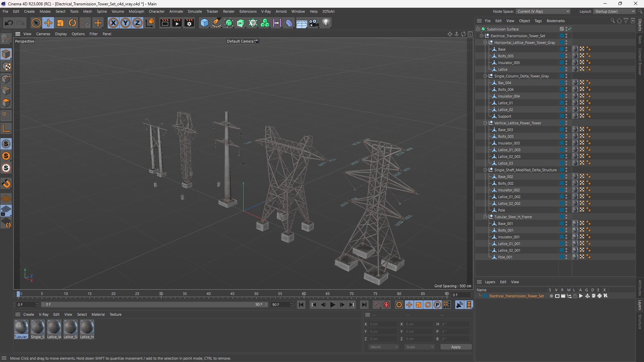Enable Texture mode checkered cube icon
The height and width of the screenshot is (362, 644).
click(x=6, y=66)
